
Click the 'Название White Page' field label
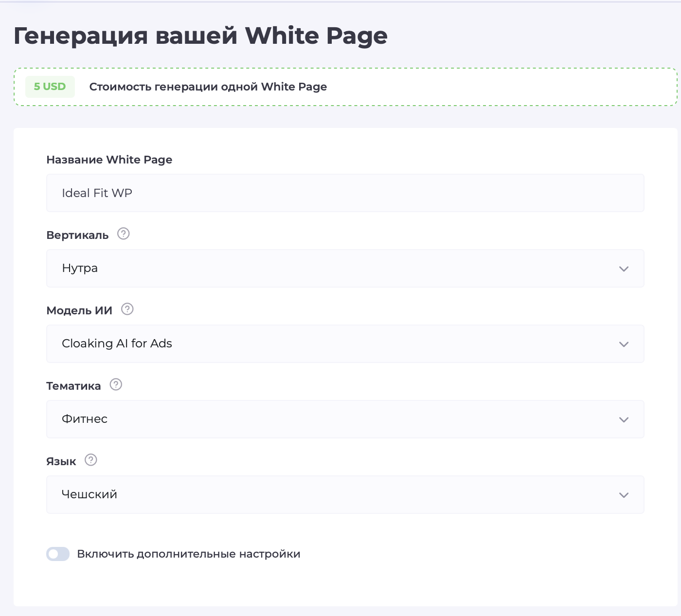(109, 160)
